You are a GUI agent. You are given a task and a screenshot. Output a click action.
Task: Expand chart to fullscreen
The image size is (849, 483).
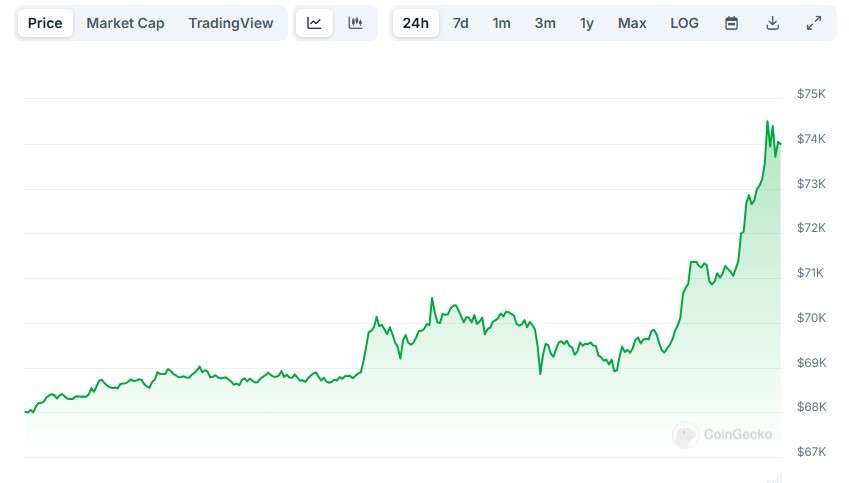click(x=813, y=23)
